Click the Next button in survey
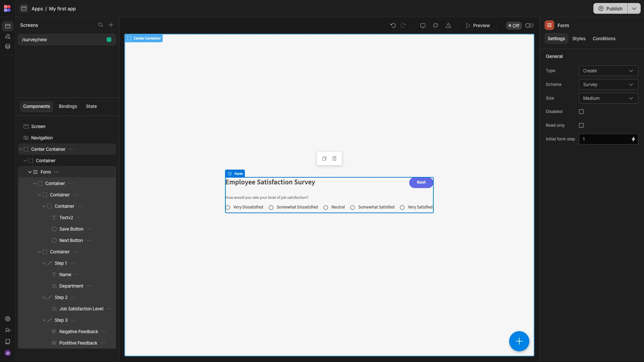644x362 pixels. point(421,183)
